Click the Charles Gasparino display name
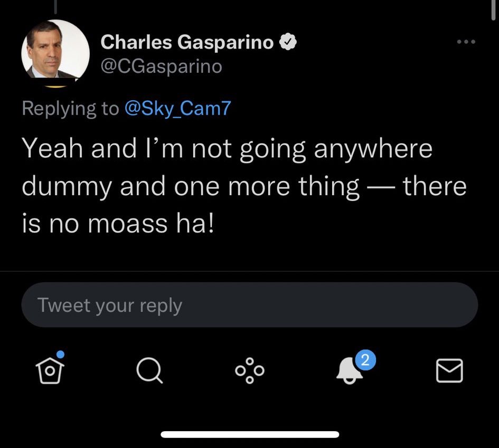 (x=187, y=43)
